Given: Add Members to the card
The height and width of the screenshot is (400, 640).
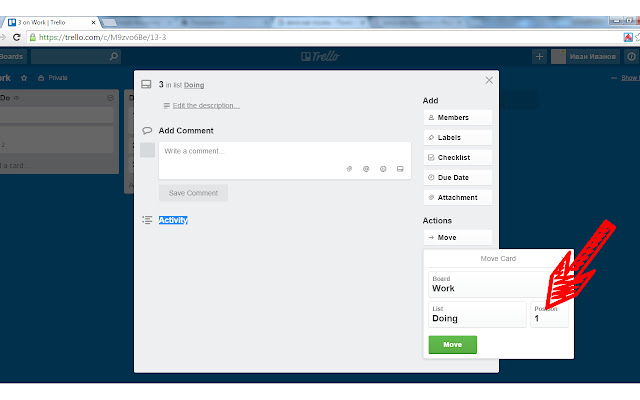Looking at the screenshot, I should pyautogui.click(x=458, y=118).
